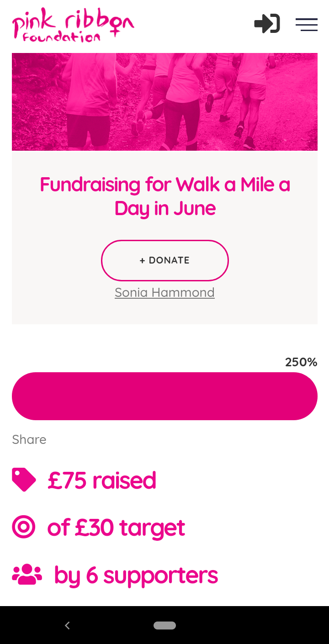Tap the 250% progress percentage label
Viewport: 329px width, 644px height.
301,362
